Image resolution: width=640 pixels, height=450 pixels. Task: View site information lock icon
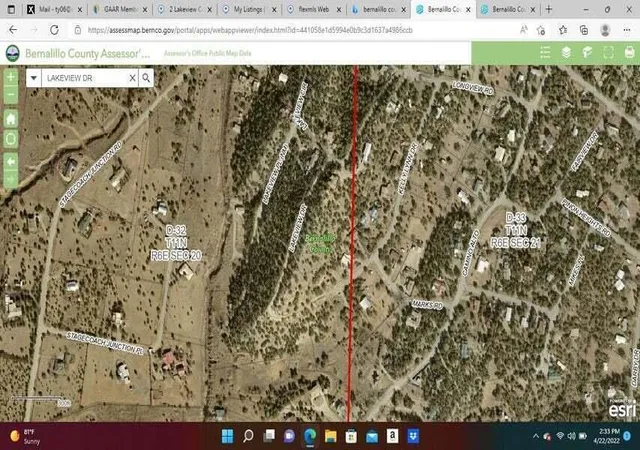[x=78, y=30]
